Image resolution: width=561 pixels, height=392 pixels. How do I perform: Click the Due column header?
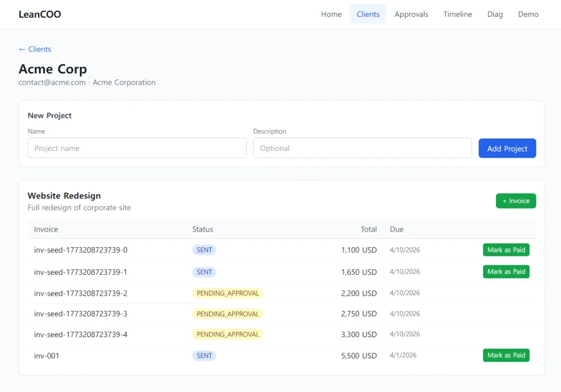[x=397, y=229]
